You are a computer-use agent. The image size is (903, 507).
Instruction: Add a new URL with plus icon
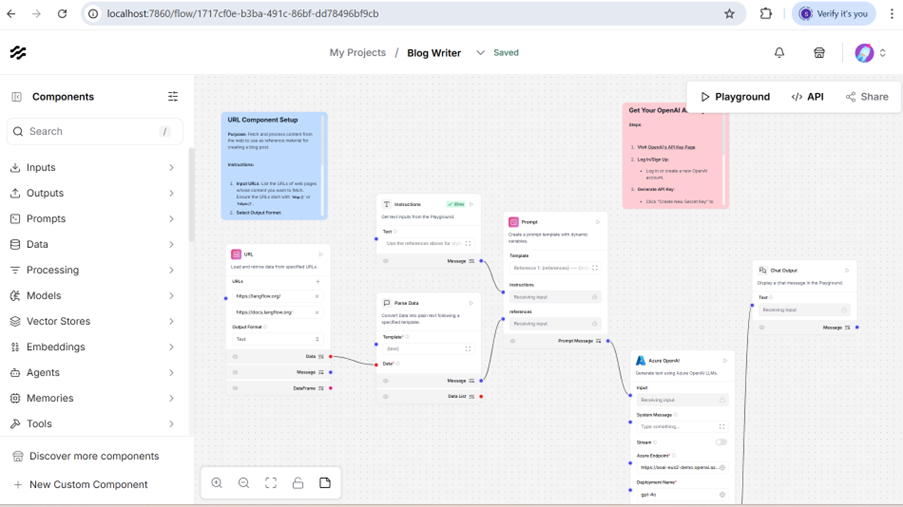317,282
